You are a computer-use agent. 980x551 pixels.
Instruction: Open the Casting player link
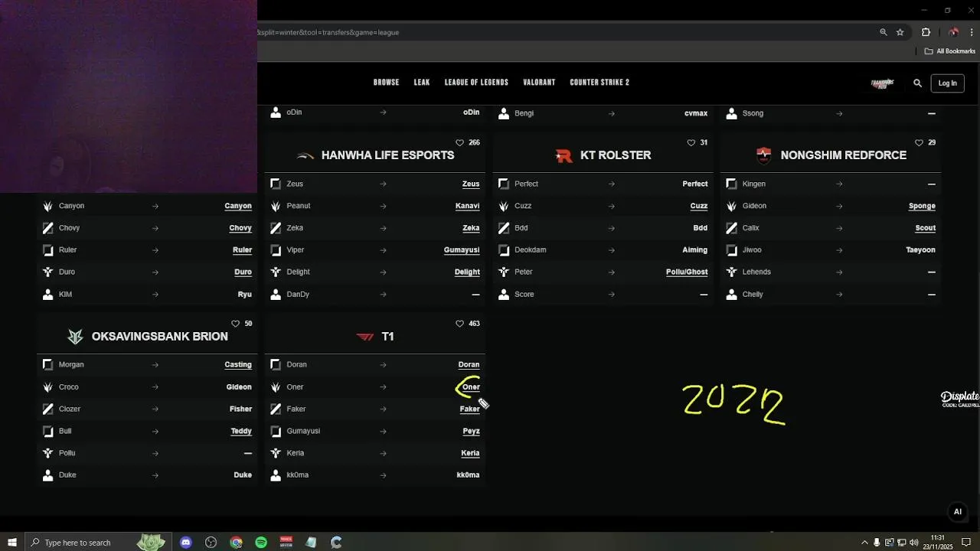[x=238, y=365]
